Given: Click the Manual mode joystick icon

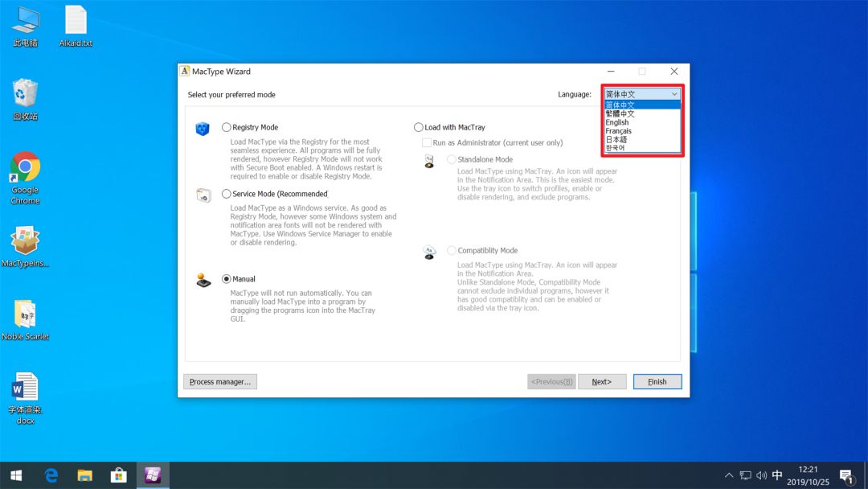Looking at the screenshot, I should tap(203, 280).
